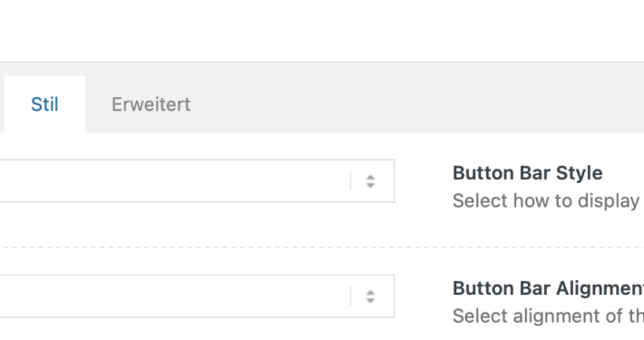This screenshot has height=340, width=644.
Task: Click the Button Bar Alignment heading
Action: (548, 288)
